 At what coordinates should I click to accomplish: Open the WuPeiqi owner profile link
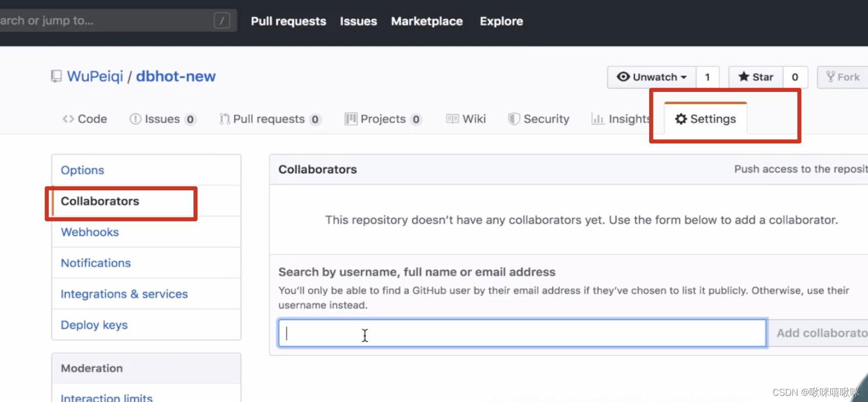[x=95, y=77]
